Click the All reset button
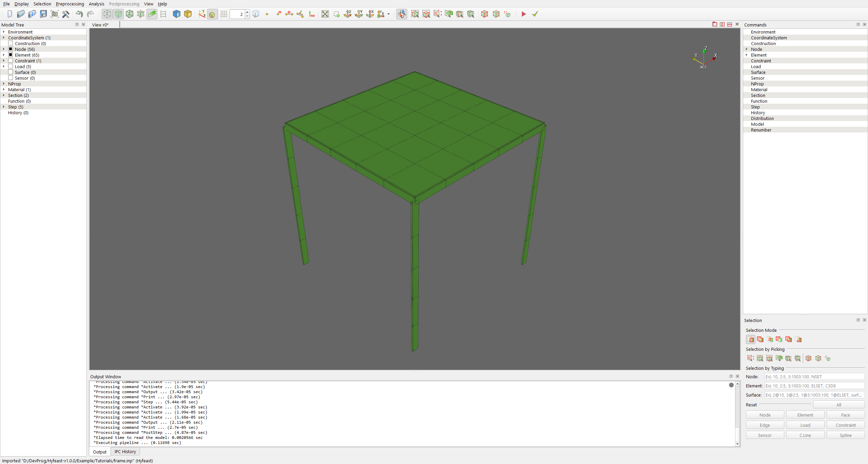The height and width of the screenshot is (464, 868). [x=838, y=405]
